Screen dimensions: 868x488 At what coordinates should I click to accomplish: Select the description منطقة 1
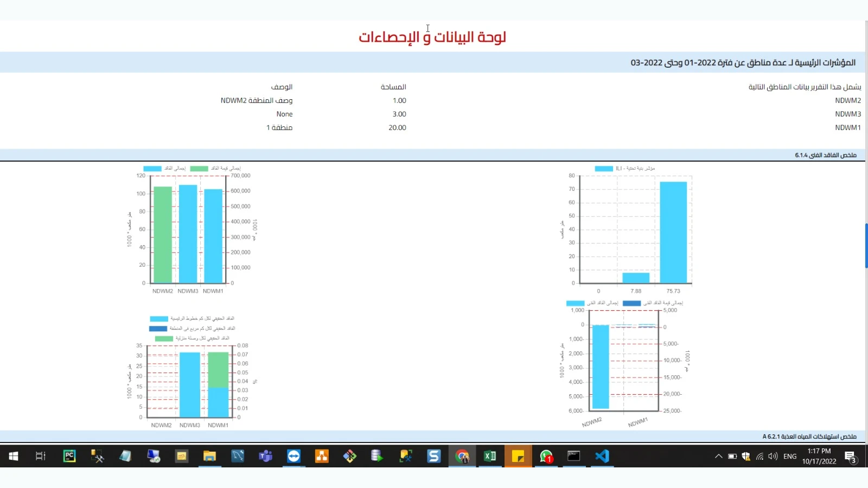point(279,128)
